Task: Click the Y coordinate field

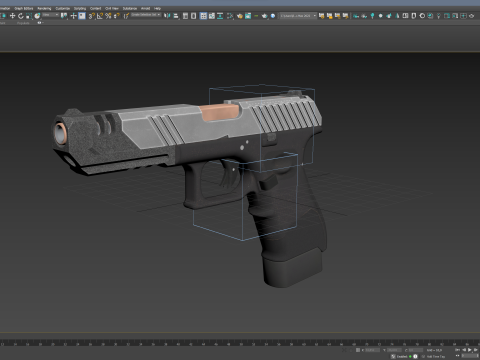Action: tap(394, 350)
